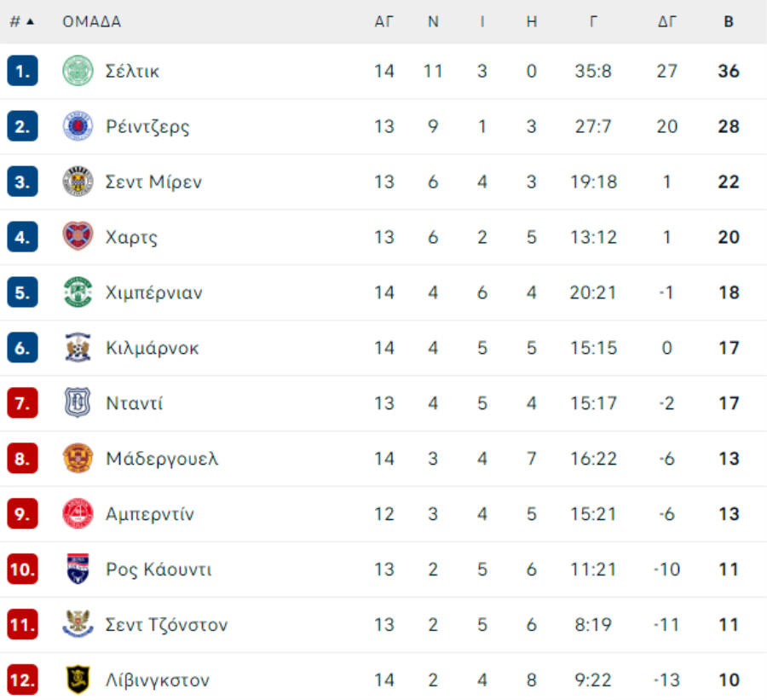Sort table by the # rank column
This screenshot has width=767, height=700.
pos(21,22)
